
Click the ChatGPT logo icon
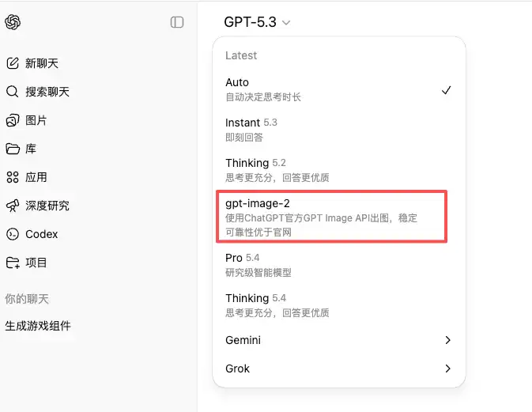coord(13,22)
